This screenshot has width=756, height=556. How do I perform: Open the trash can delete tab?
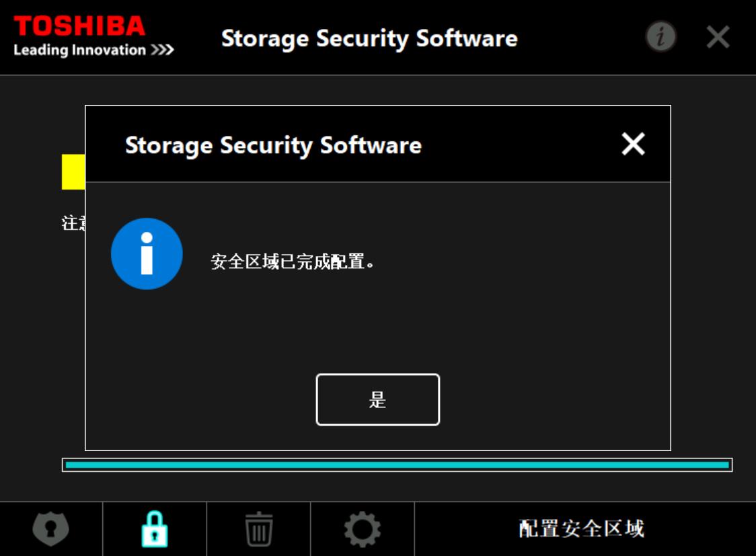point(258,529)
